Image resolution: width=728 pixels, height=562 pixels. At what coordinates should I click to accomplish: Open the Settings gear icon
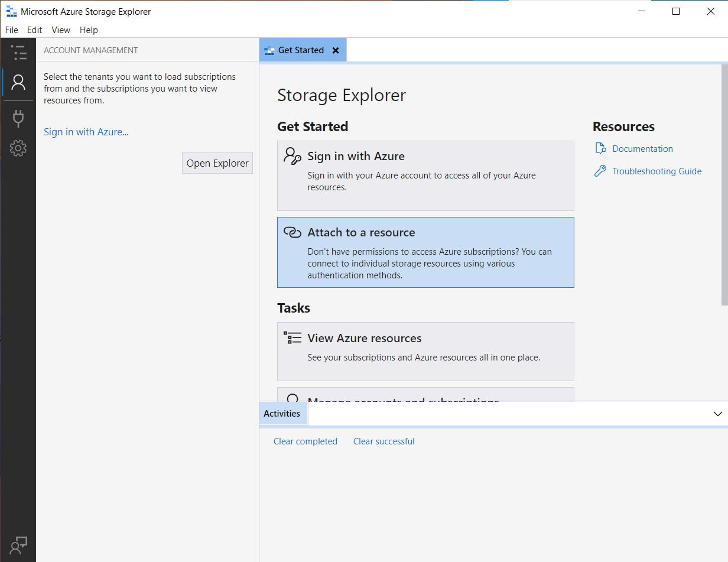[18, 148]
